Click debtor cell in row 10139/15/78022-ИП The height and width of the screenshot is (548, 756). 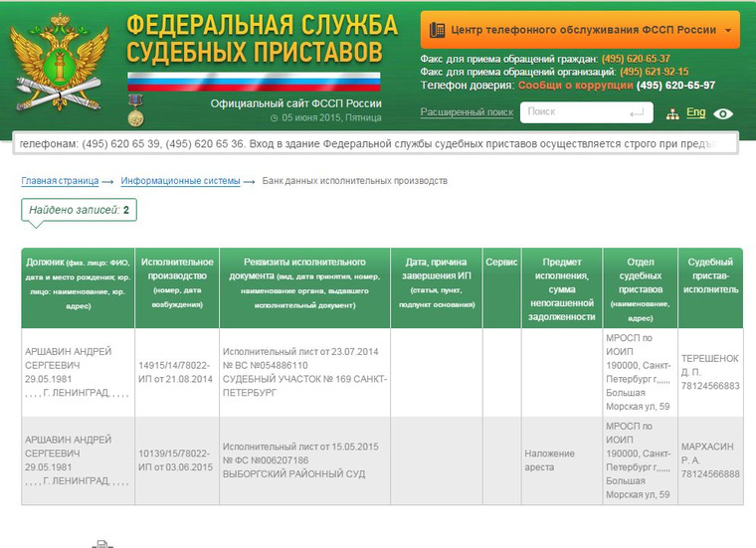[x=79, y=460]
